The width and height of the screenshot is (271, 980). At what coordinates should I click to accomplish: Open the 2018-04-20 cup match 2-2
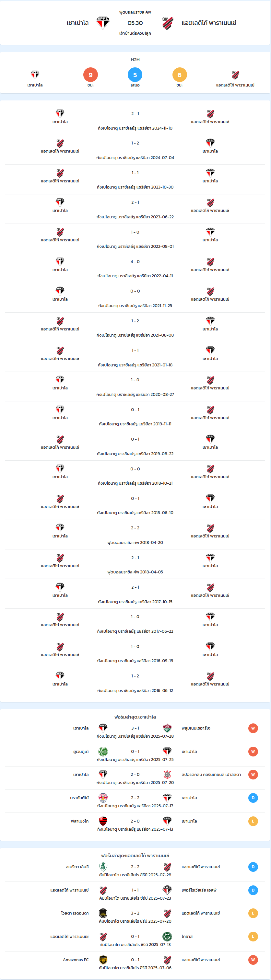[x=135, y=535]
